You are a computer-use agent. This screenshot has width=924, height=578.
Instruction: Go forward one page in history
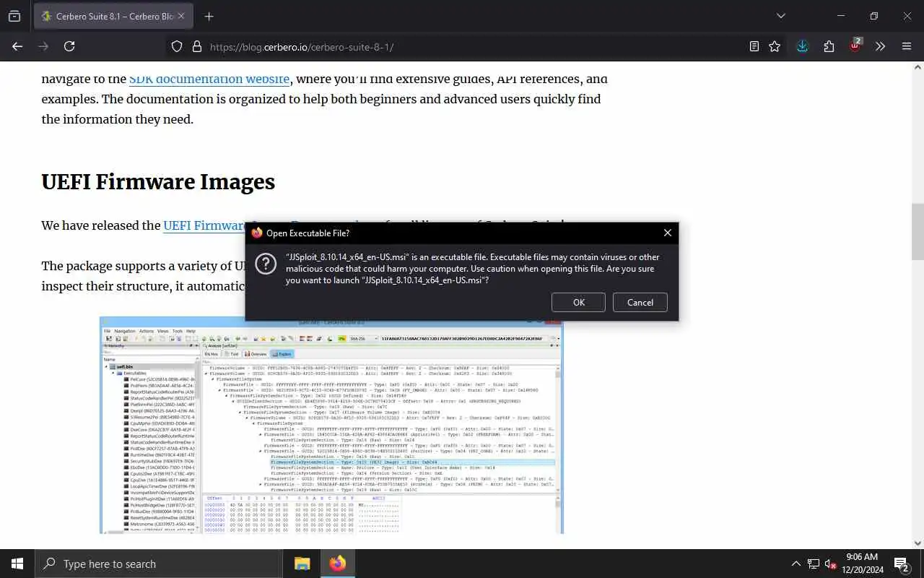point(43,46)
